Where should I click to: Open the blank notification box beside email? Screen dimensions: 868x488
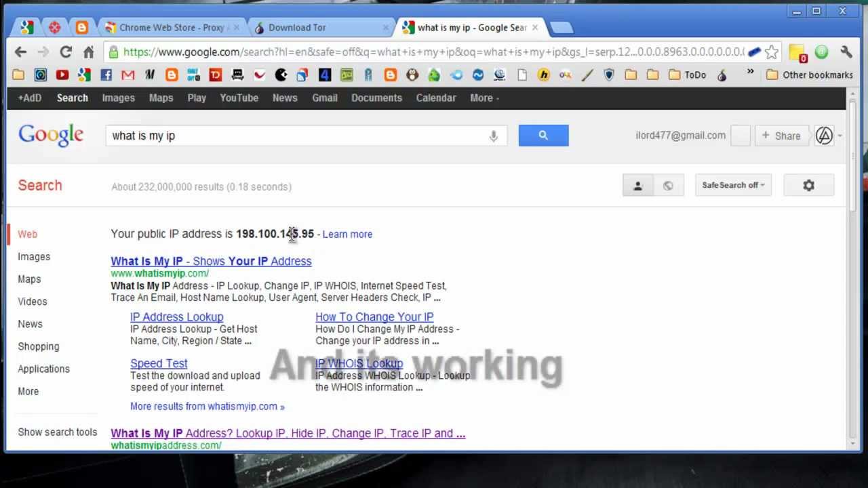[741, 136]
